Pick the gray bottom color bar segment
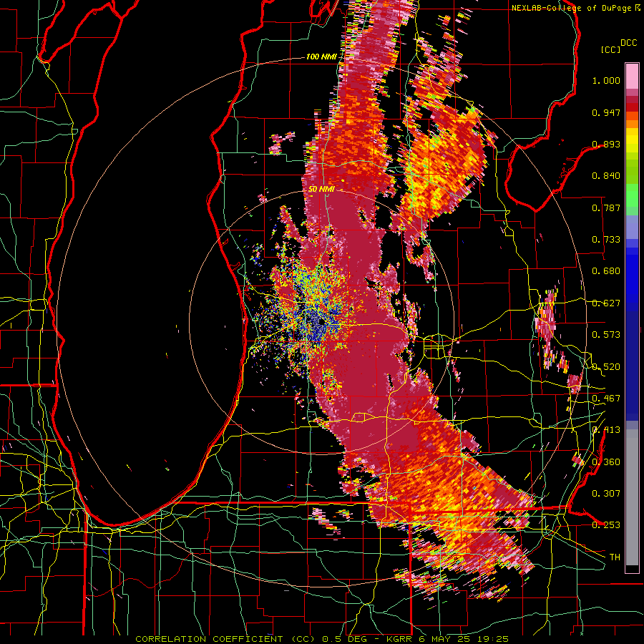The height and width of the screenshot is (644, 644). [632, 497]
